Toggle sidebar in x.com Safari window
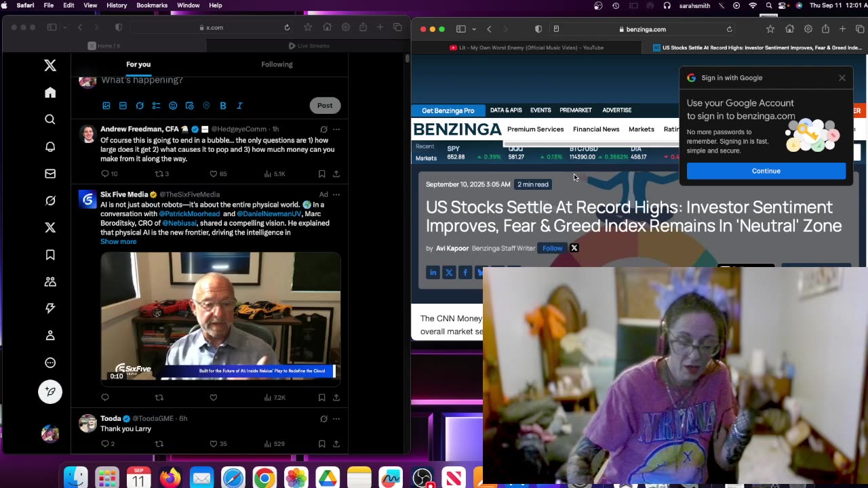The height and width of the screenshot is (488, 868). 52,27
